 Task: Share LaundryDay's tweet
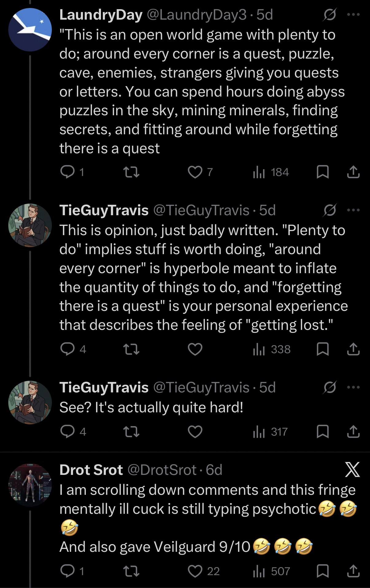click(x=353, y=172)
